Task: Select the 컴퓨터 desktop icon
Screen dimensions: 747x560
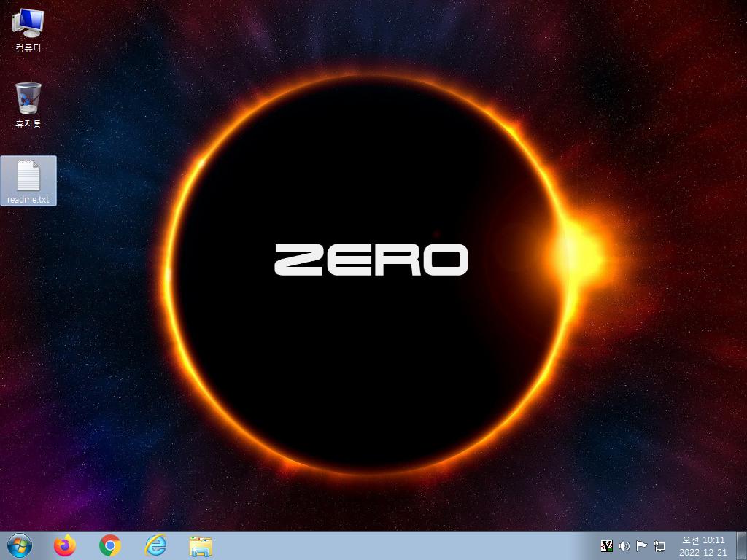Action: [28, 31]
